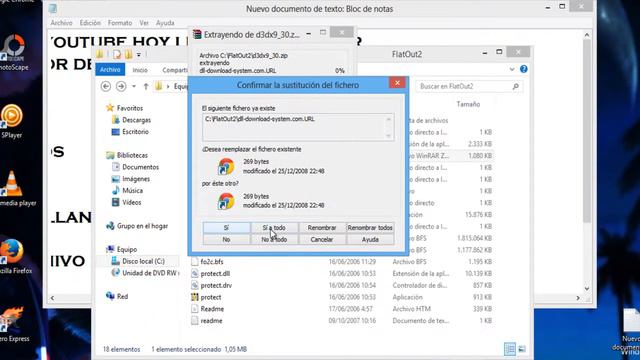Click the Tamaño column header
Screen dimensions: 640x360
point(468,104)
